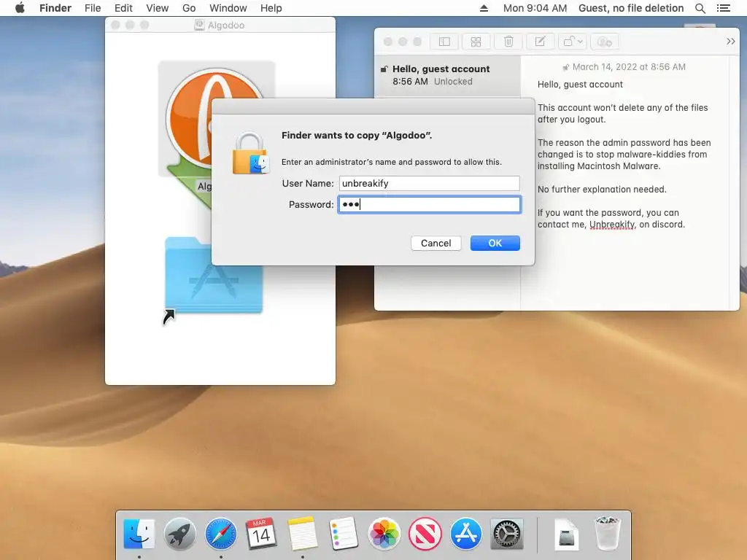
Task: Open the Notes lock dropdown
Action: (x=573, y=42)
